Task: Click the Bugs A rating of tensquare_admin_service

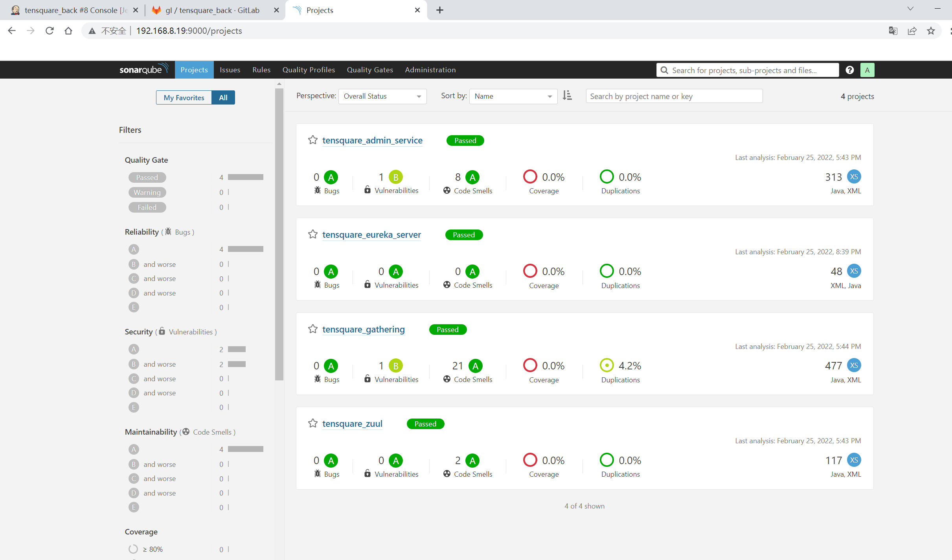Action: pos(331,177)
